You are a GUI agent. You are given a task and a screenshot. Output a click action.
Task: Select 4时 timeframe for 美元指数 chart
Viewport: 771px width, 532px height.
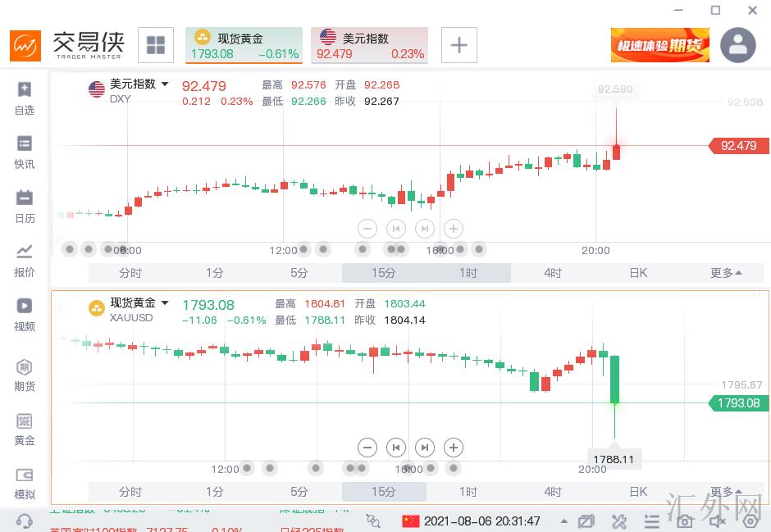coord(553,273)
